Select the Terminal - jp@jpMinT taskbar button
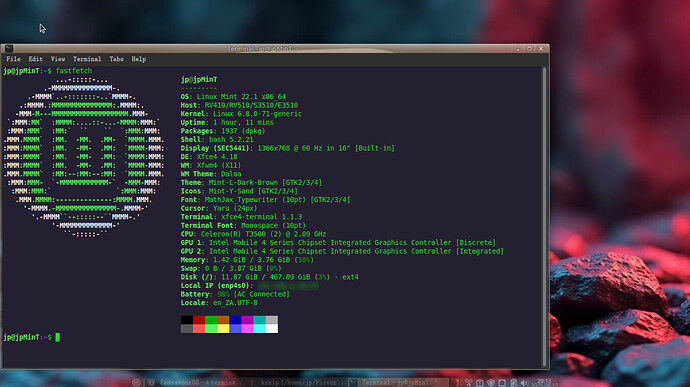 tap(399, 383)
